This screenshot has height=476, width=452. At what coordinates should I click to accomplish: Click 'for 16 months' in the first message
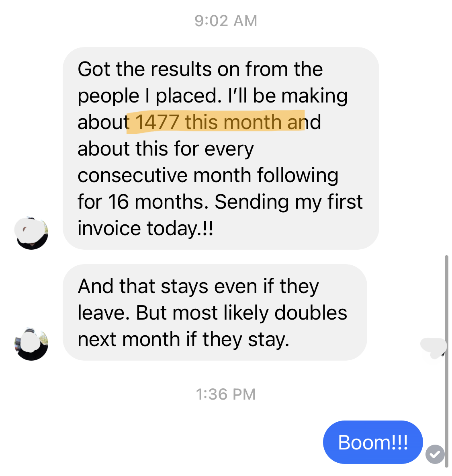[143, 201]
